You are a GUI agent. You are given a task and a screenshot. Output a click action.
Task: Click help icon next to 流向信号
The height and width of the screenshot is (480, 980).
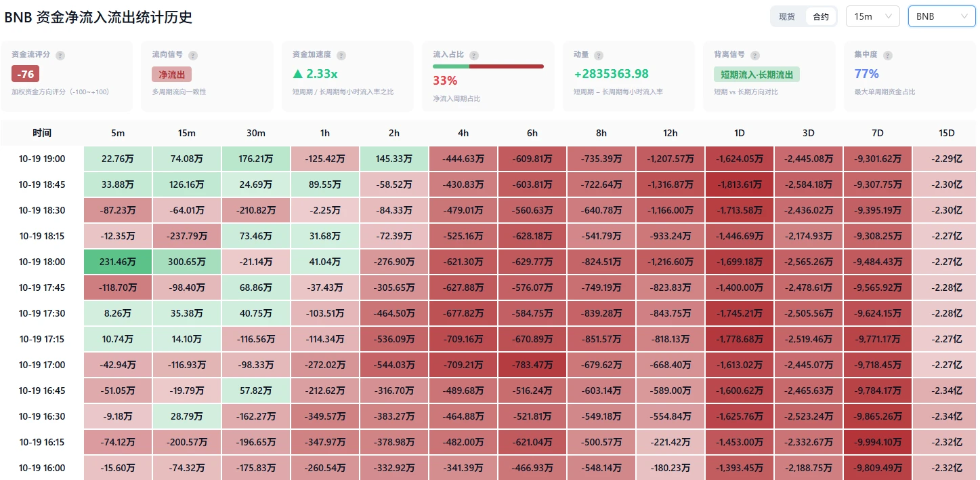[x=193, y=55]
